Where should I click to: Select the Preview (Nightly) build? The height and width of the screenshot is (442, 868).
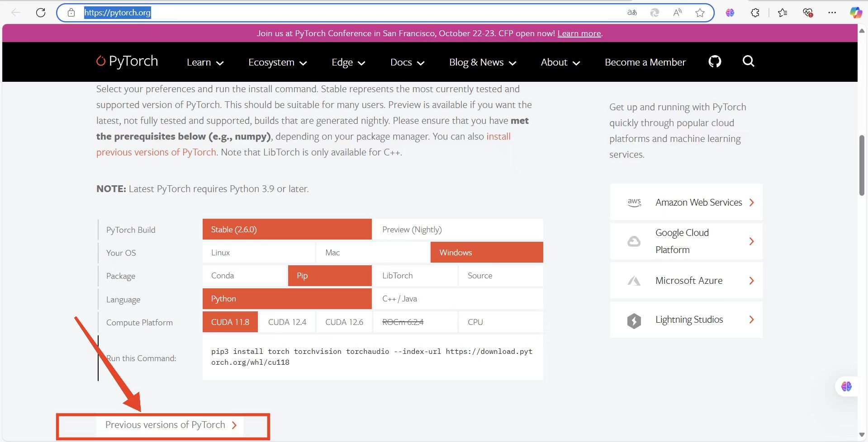(458, 230)
